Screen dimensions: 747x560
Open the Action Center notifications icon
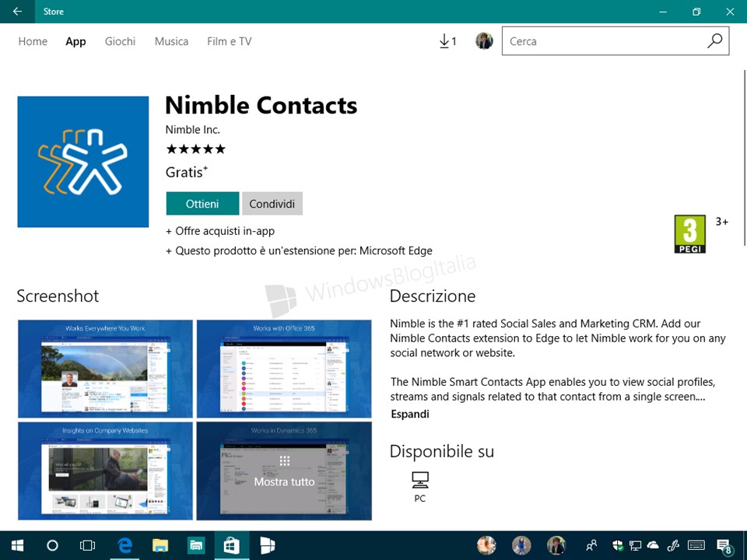point(724,546)
